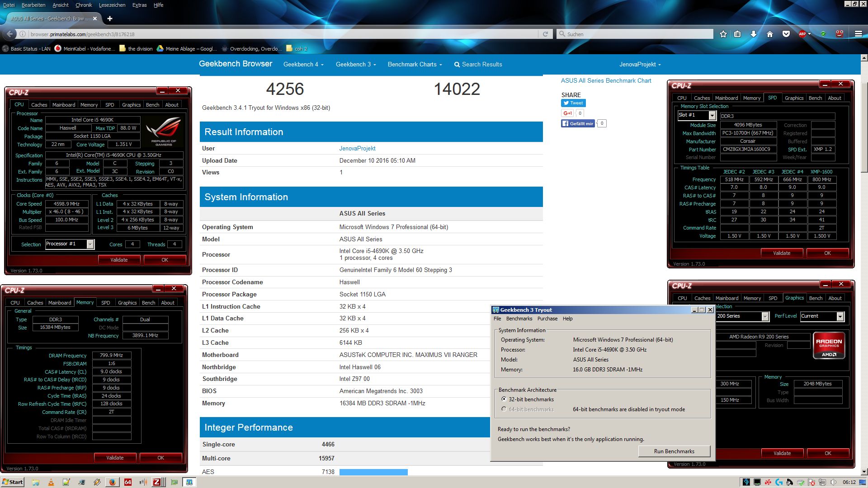
Task: Select the 32-bit benchmarks radio button
Action: click(x=504, y=399)
